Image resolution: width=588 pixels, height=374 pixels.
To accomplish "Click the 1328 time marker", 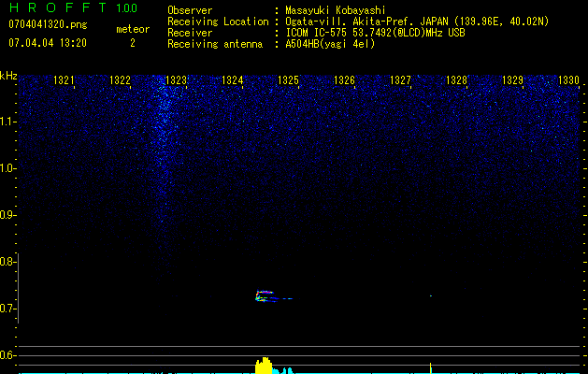I will pos(456,80).
